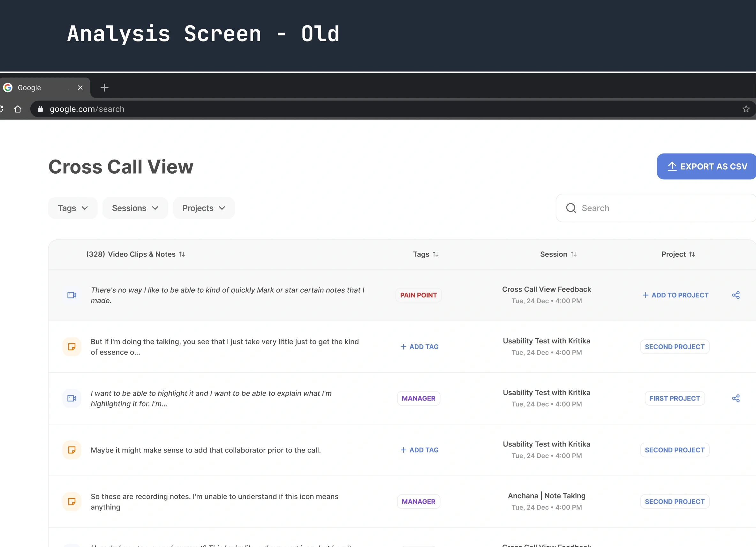Screen dimensions: 756x547
Task: Click the note icon on fifth row
Action: pyautogui.click(x=72, y=501)
